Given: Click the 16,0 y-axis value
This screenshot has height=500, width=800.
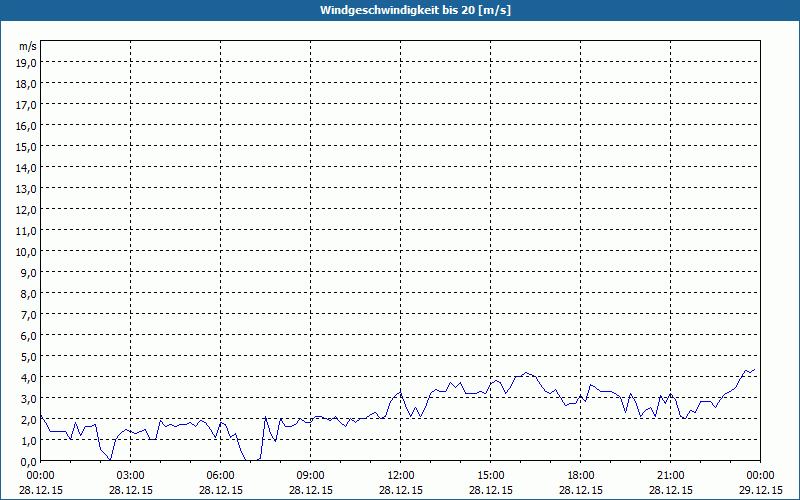Looking at the screenshot, I should tap(28, 126).
